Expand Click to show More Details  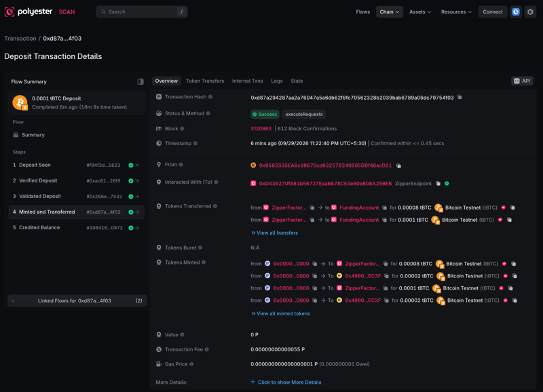click(x=286, y=382)
